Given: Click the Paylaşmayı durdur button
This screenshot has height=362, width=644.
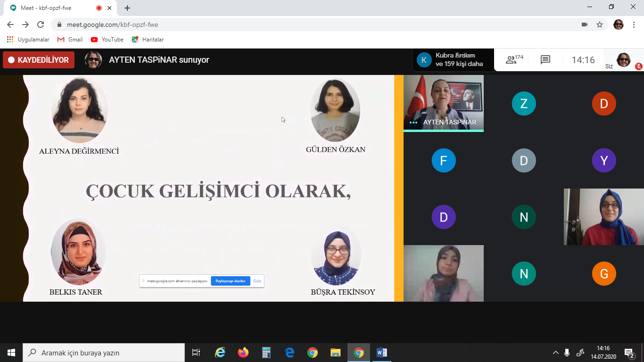Looking at the screenshot, I should [x=230, y=281].
